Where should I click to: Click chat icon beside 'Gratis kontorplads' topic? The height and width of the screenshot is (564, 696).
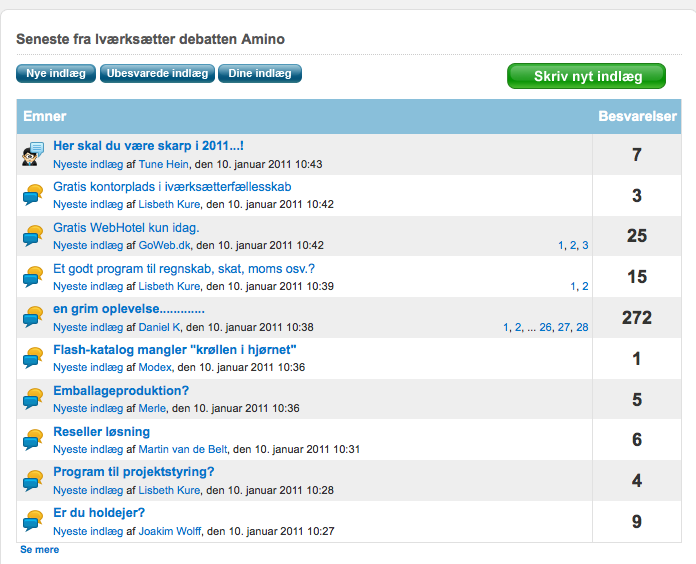click(x=33, y=195)
